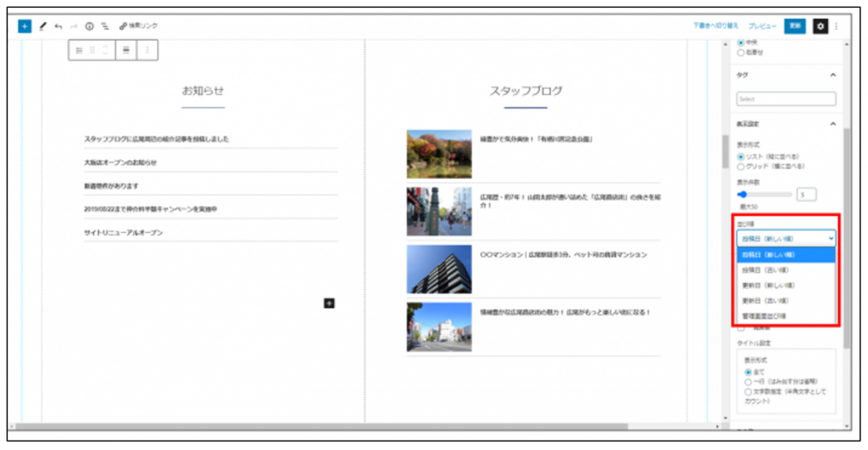Click the change alignment icon in block toolbar
The height and width of the screenshot is (450, 868).
click(126, 51)
